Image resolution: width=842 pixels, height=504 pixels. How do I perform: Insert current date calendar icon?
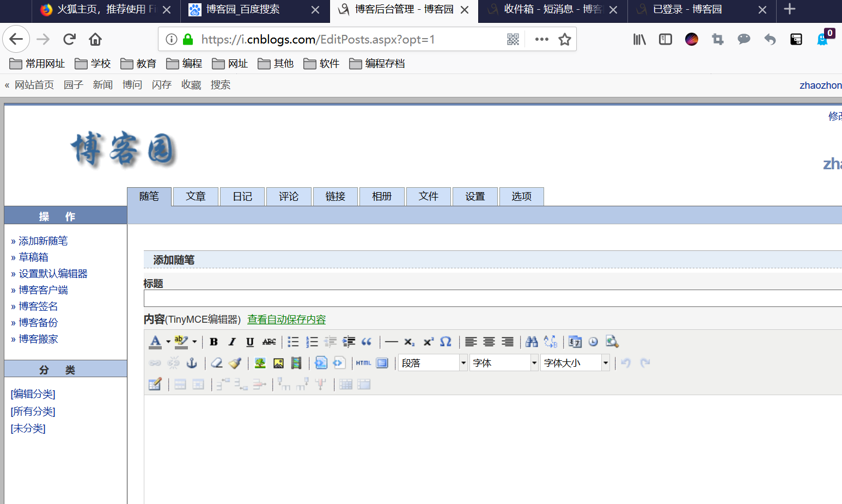(x=575, y=342)
